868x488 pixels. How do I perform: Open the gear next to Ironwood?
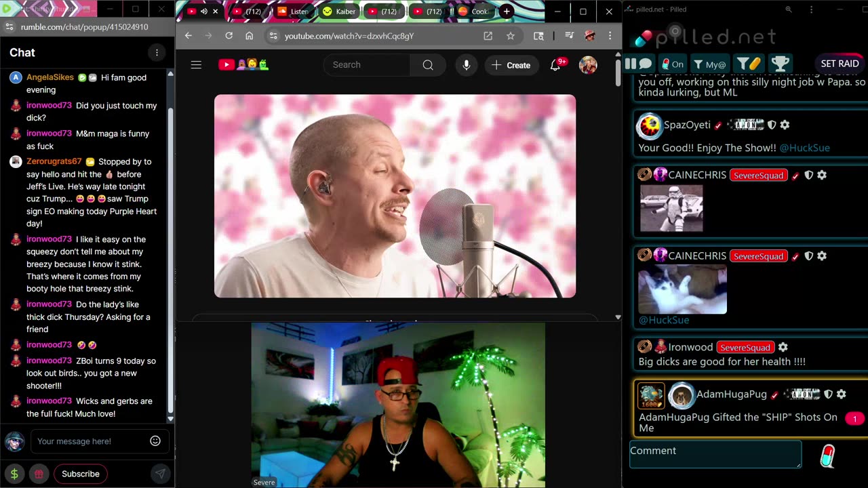(x=783, y=347)
